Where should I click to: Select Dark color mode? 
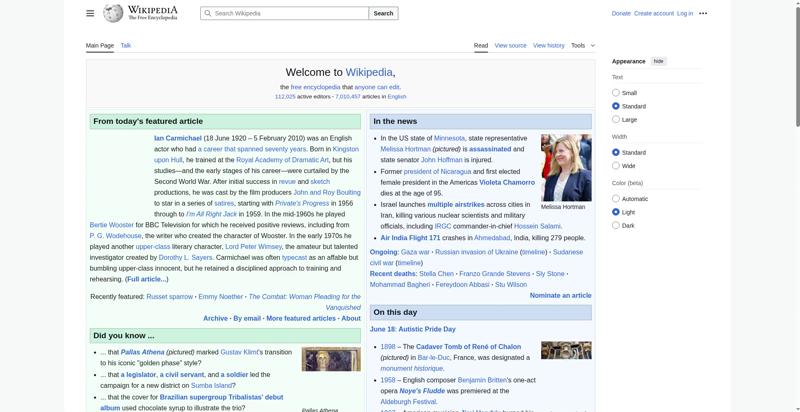coord(616,225)
